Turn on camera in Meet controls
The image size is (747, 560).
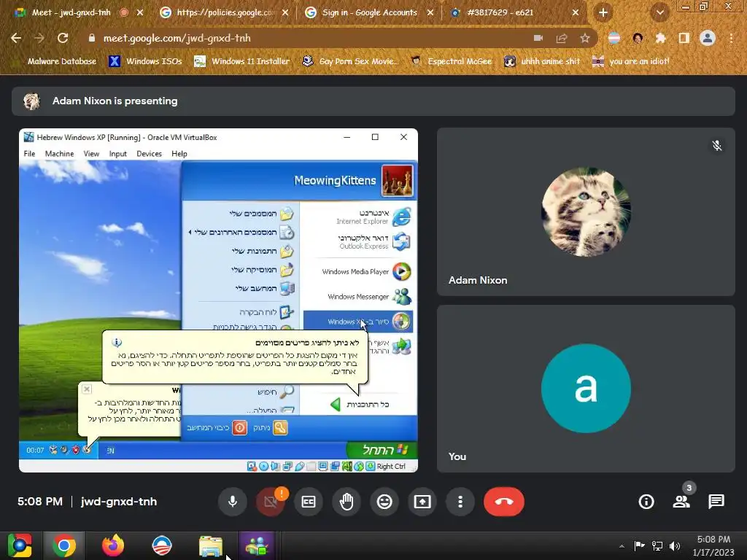(x=270, y=502)
